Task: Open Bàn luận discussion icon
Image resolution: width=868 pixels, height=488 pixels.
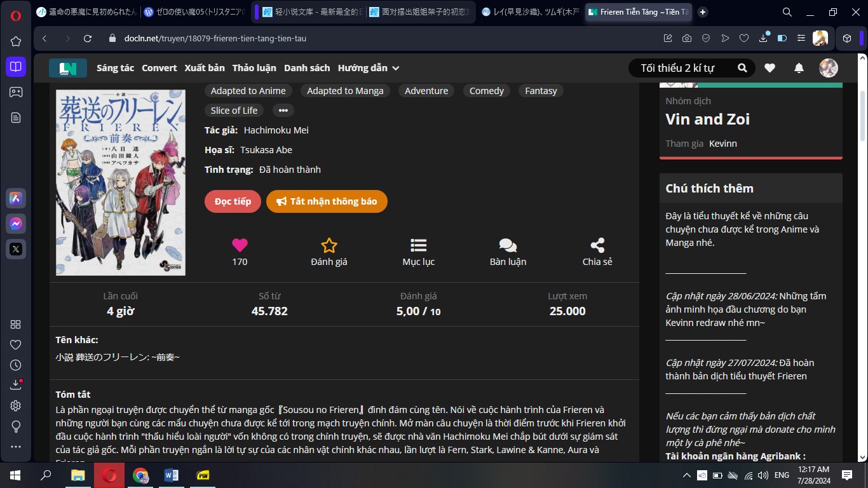Action: [508, 245]
